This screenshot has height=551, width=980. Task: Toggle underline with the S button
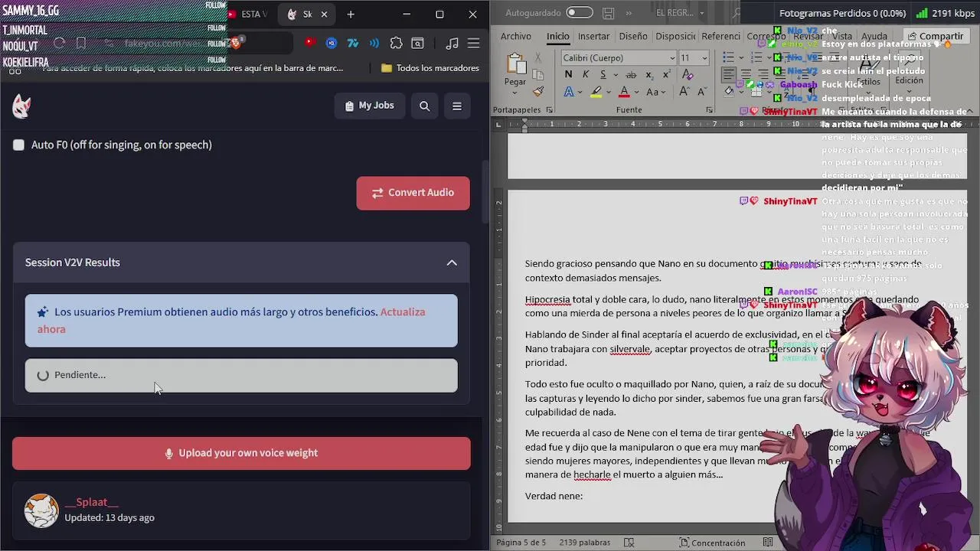point(603,74)
